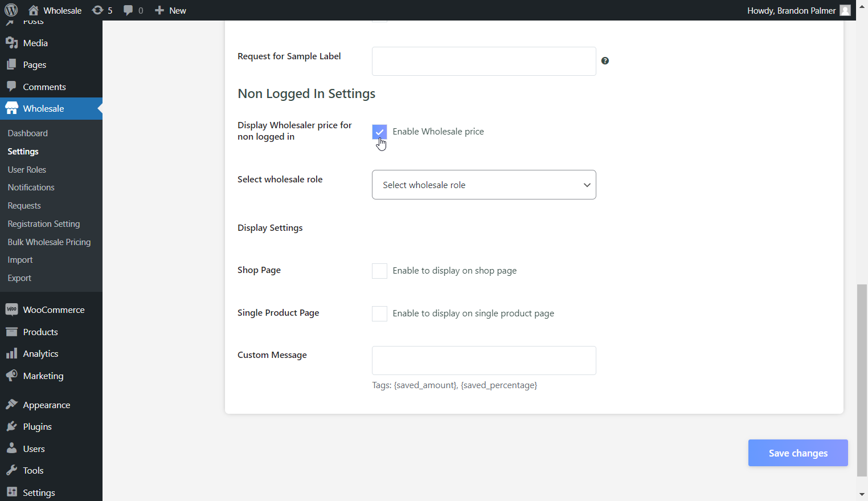Click inside the Custom Message field

484,360
